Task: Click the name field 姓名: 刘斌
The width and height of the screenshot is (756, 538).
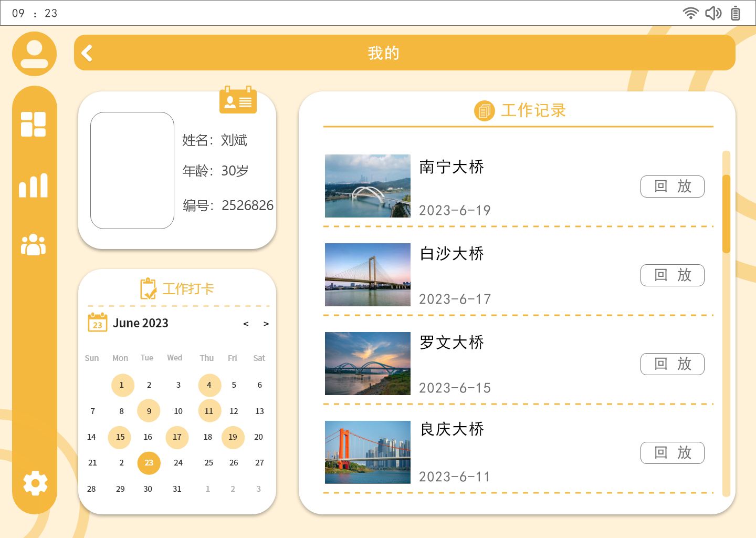Action: pyautogui.click(x=215, y=140)
